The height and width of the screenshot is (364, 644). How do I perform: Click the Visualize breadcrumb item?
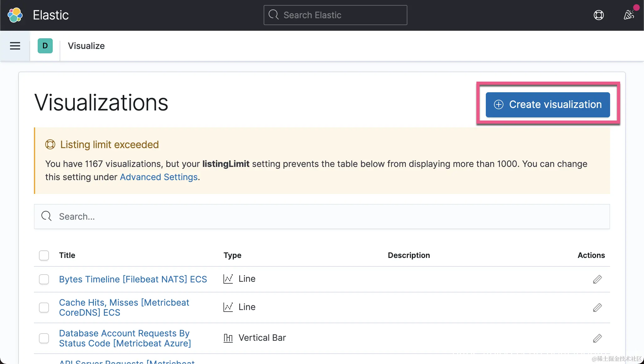86,46
